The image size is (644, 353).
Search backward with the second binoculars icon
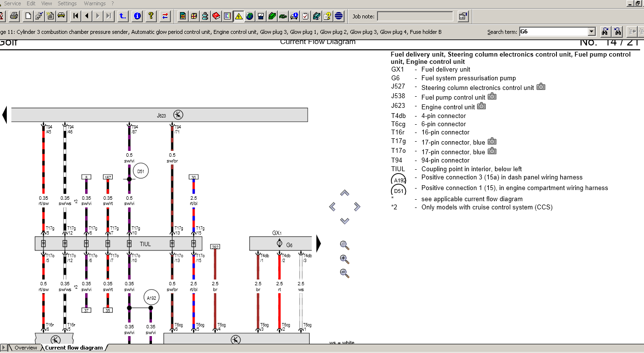pos(617,32)
